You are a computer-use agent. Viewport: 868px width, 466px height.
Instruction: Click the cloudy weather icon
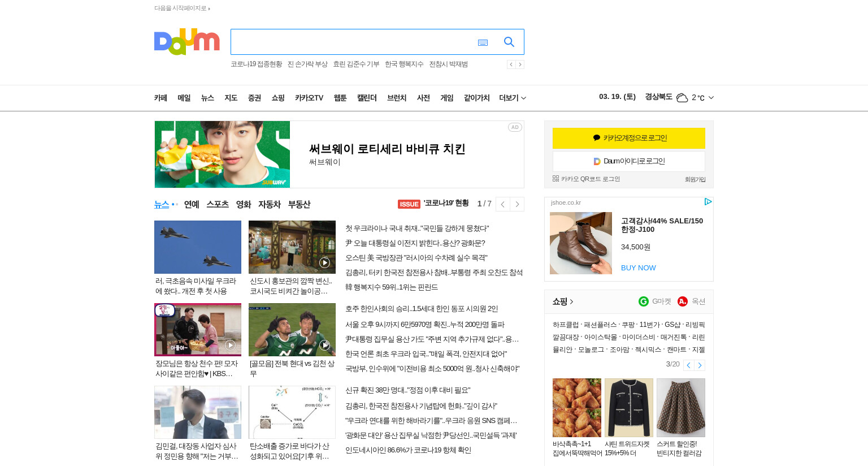(x=682, y=98)
